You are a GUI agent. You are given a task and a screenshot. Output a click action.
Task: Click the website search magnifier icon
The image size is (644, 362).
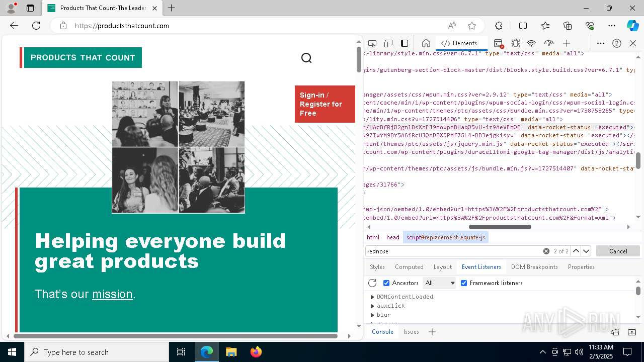306,58
